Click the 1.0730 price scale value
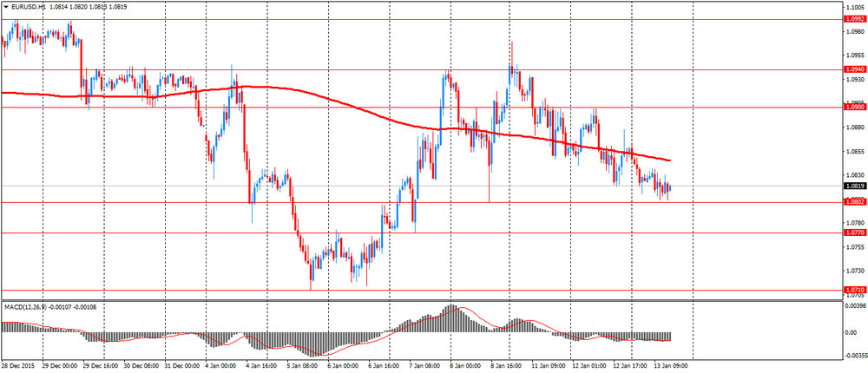 855,271
